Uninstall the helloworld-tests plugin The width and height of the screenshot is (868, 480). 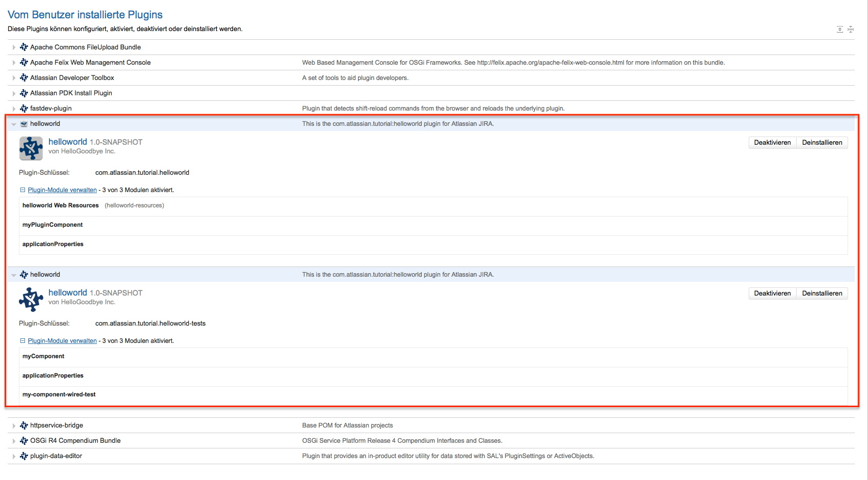tap(822, 293)
